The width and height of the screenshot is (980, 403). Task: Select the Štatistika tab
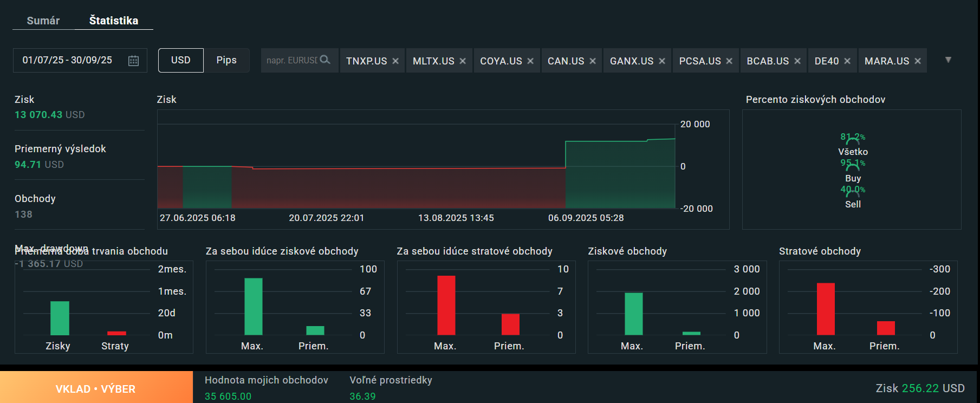click(x=114, y=21)
